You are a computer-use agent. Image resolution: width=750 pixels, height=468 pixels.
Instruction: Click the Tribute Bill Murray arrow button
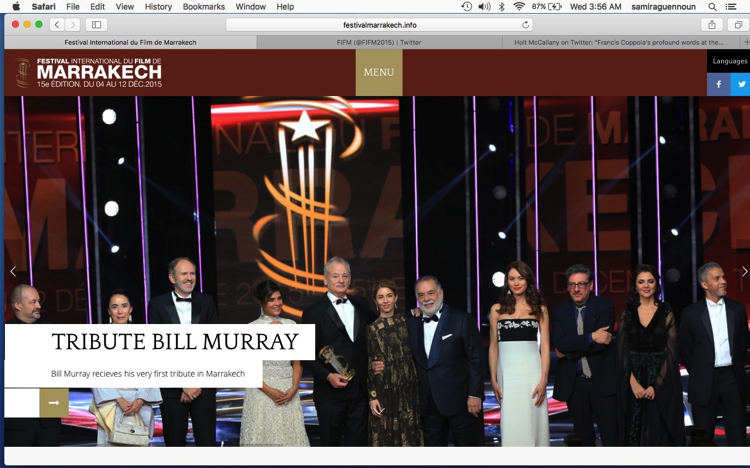click(54, 403)
